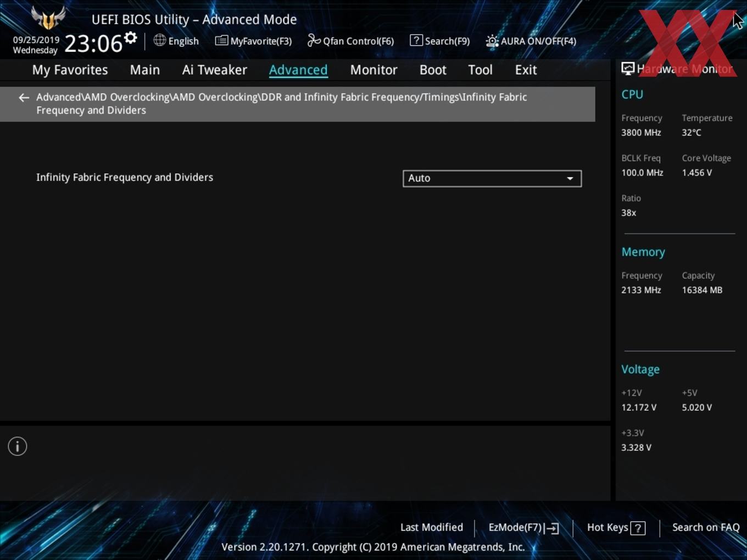Go to Boot tab
This screenshot has width=747, height=560.
tap(433, 70)
